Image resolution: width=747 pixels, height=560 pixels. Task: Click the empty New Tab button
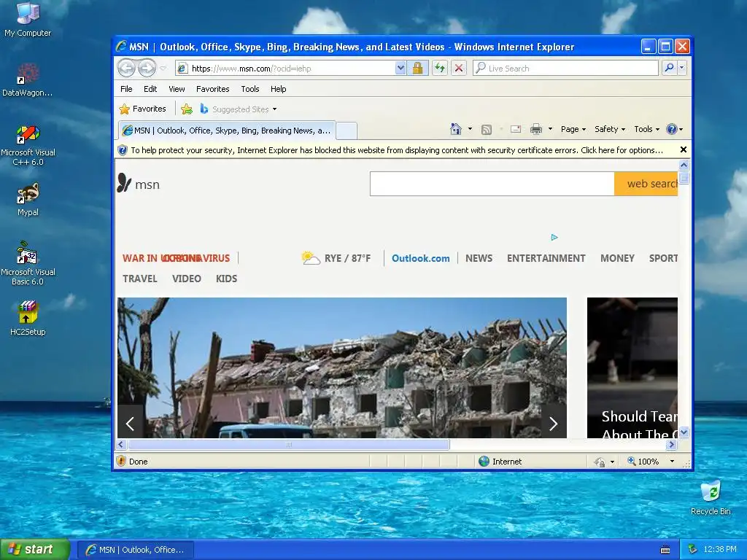(347, 131)
